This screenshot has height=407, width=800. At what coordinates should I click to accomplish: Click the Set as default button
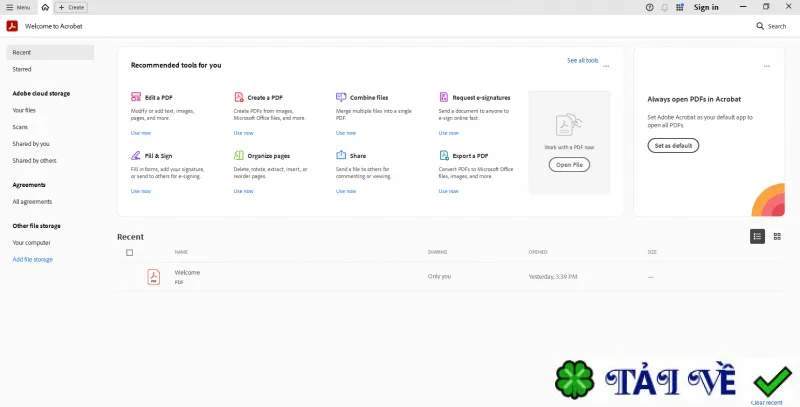tap(673, 145)
